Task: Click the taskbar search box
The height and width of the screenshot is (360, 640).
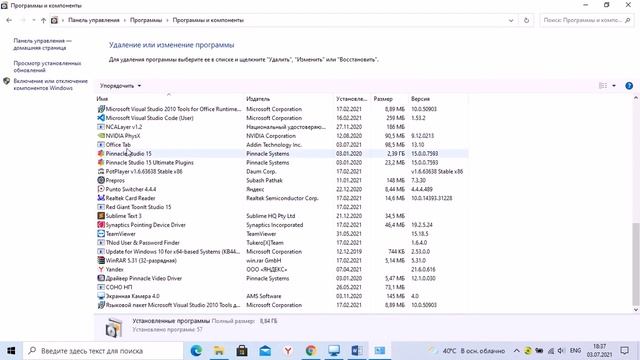Action: point(103,351)
